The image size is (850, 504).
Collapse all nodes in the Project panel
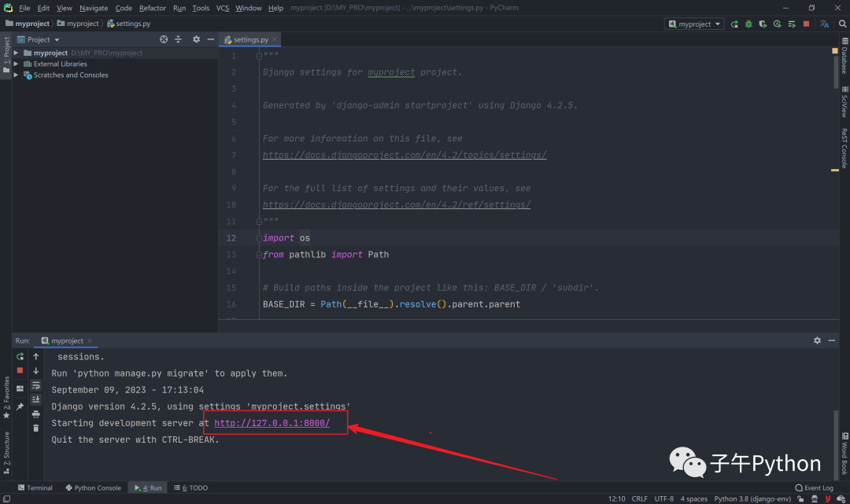179,39
